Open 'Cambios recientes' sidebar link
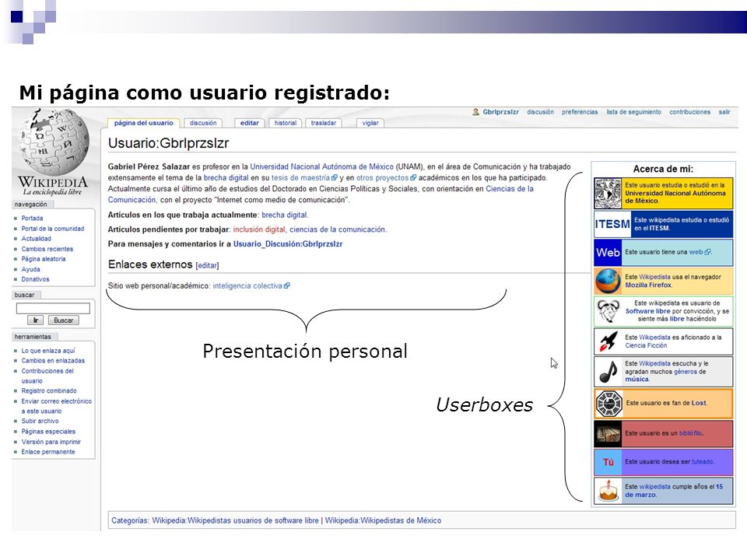Image resolution: width=747 pixels, height=560 pixels. coord(47,249)
